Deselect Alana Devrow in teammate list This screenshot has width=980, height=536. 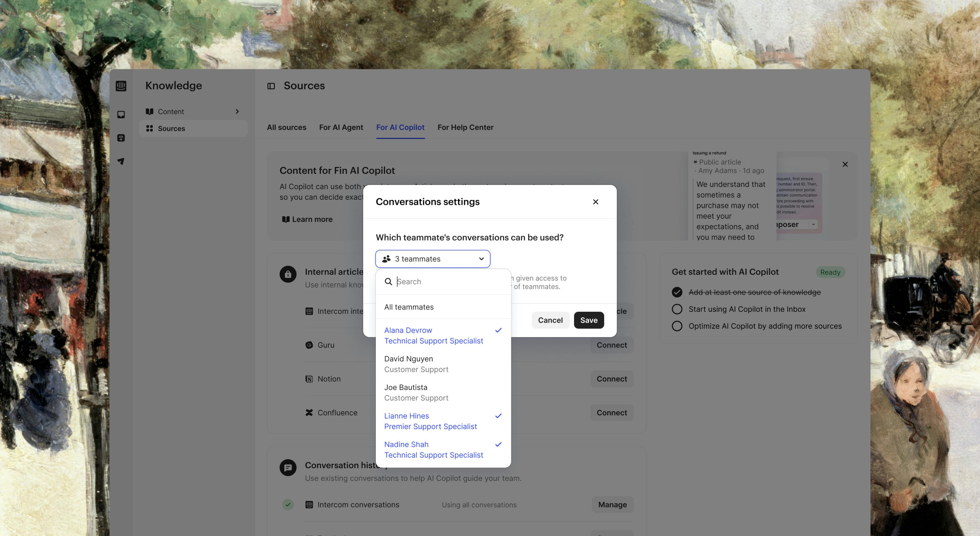[x=443, y=335]
